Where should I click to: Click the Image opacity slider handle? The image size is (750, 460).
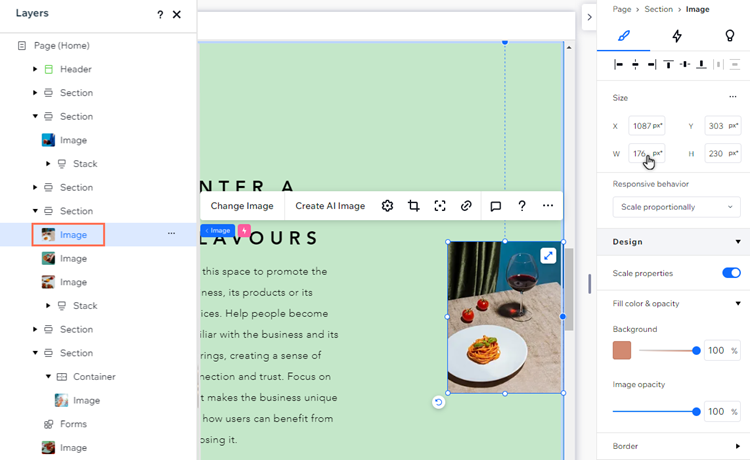[x=696, y=411]
